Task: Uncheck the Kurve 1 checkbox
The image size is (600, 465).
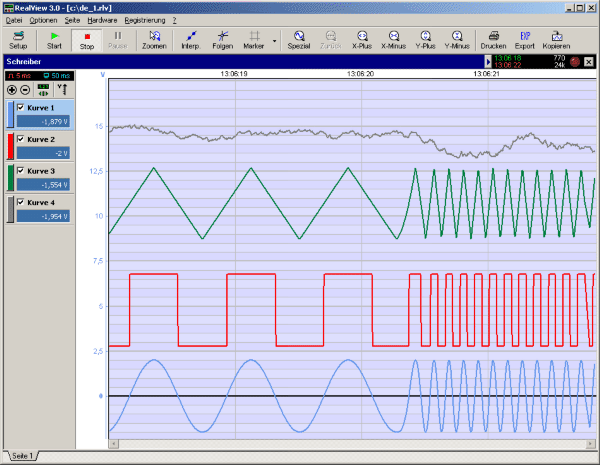Action: (x=21, y=108)
